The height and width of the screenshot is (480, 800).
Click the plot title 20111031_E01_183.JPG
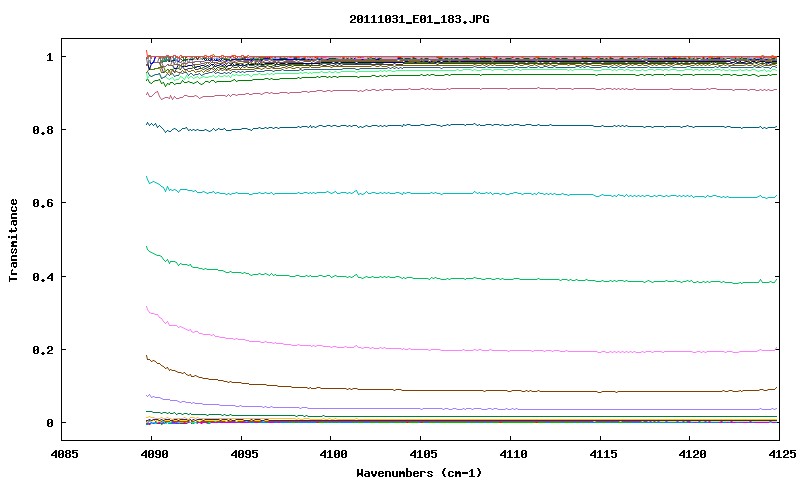coord(419,19)
